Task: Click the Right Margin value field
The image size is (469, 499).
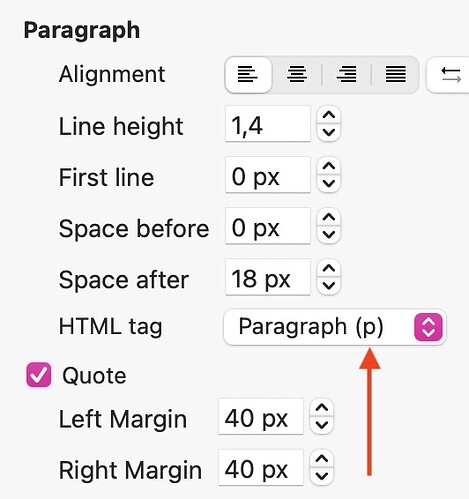Action: click(261, 468)
